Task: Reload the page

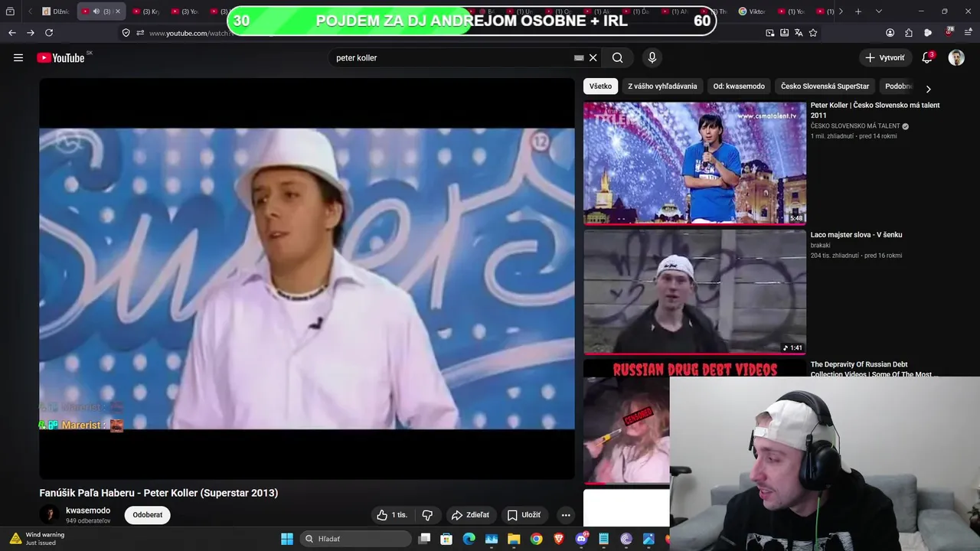Action: click(49, 33)
